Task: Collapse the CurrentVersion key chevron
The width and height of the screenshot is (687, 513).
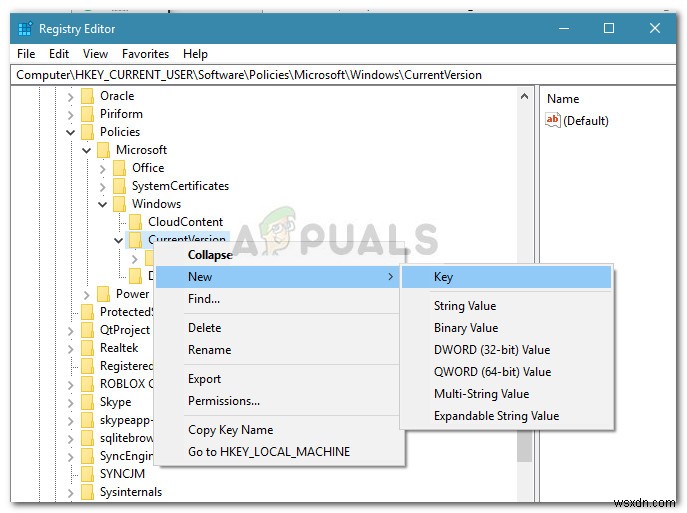Action: pos(119,240)
